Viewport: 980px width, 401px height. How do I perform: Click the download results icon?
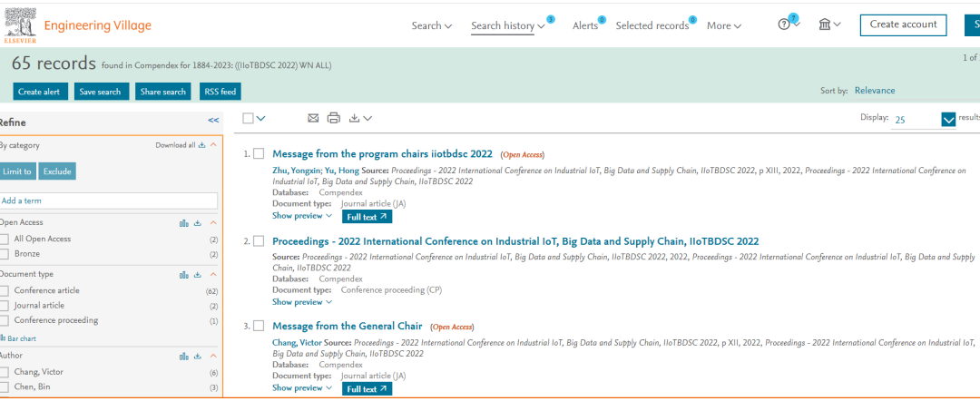(x=355, y=118)
